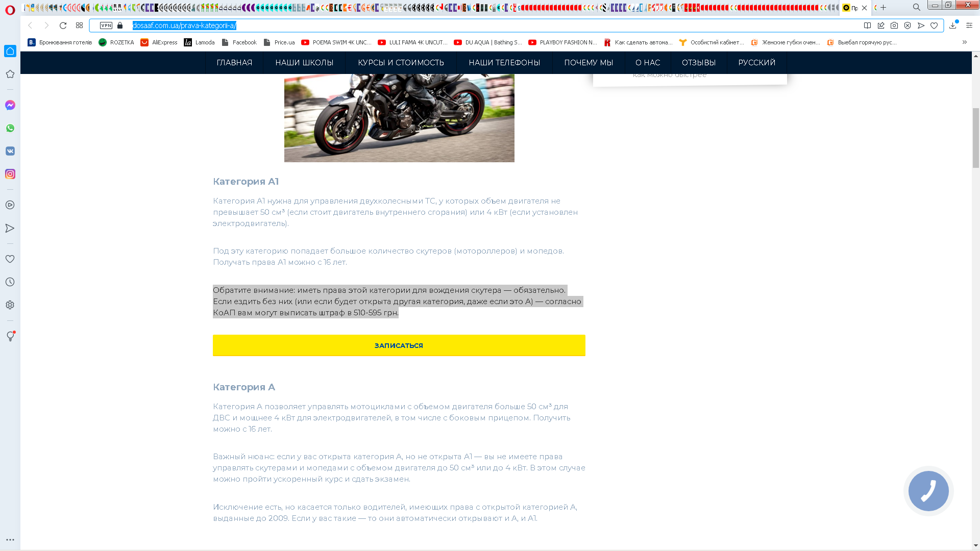Open Бронювання готелів bookmark
Viewport: 980px width, 551px height.
tap(60, 42)
